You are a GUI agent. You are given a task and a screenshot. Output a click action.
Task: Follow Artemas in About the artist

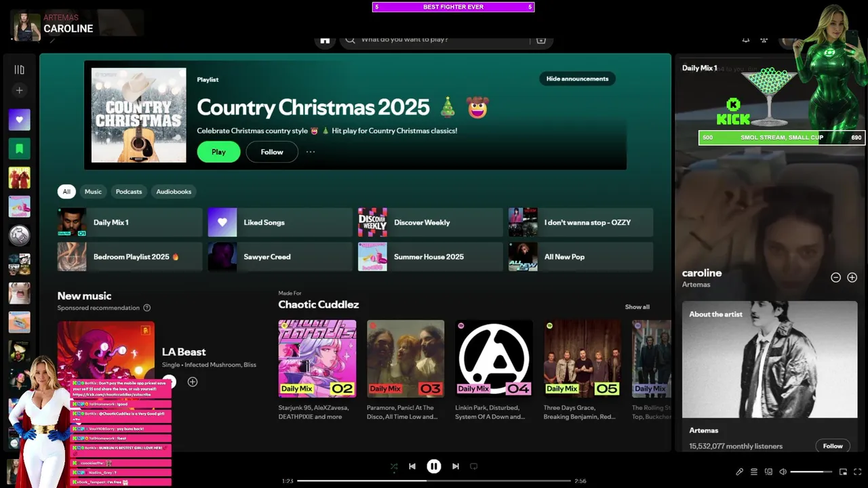point(833,446)
